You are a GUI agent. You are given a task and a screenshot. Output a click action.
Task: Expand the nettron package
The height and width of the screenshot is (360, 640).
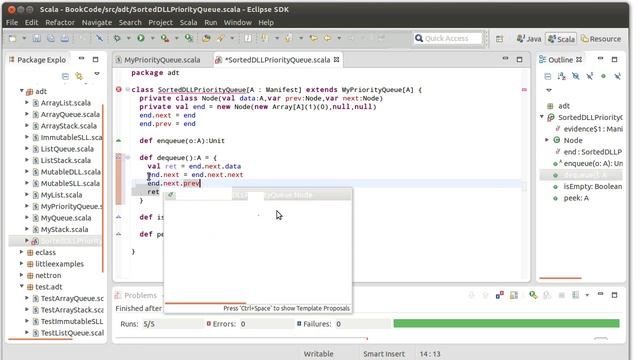22,275
